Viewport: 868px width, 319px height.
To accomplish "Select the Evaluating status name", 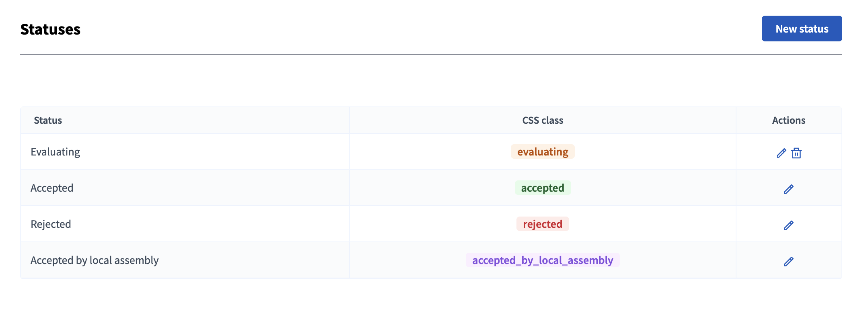I will (55, 152).
